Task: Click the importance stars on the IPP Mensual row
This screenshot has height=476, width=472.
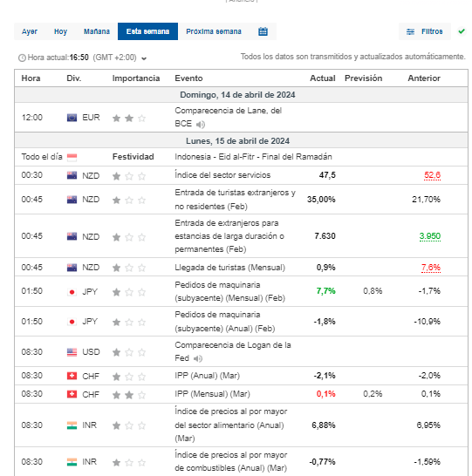Action: (129, 395)
